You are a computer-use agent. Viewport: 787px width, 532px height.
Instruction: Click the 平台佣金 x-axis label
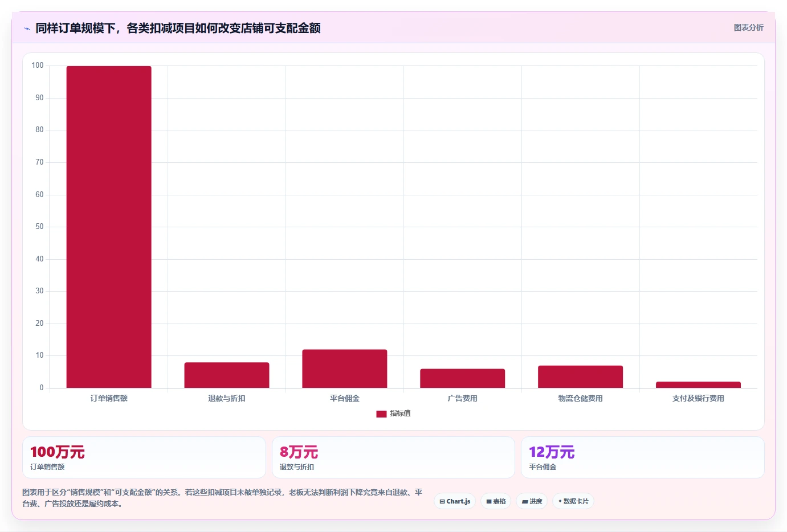coord(345,398)
